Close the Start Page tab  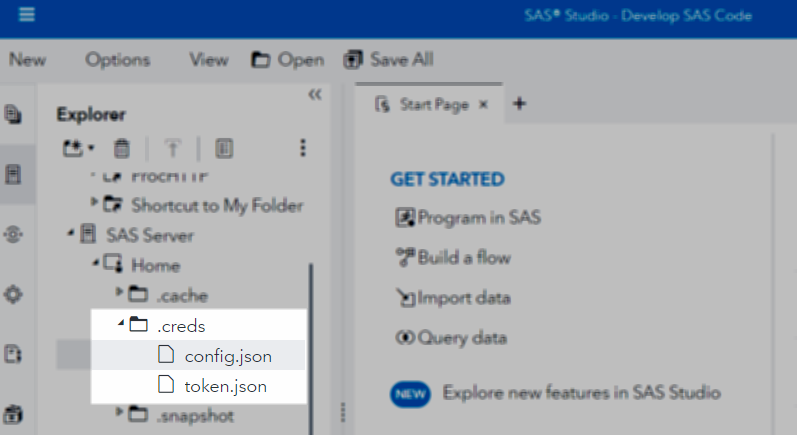tap(483, 105)
